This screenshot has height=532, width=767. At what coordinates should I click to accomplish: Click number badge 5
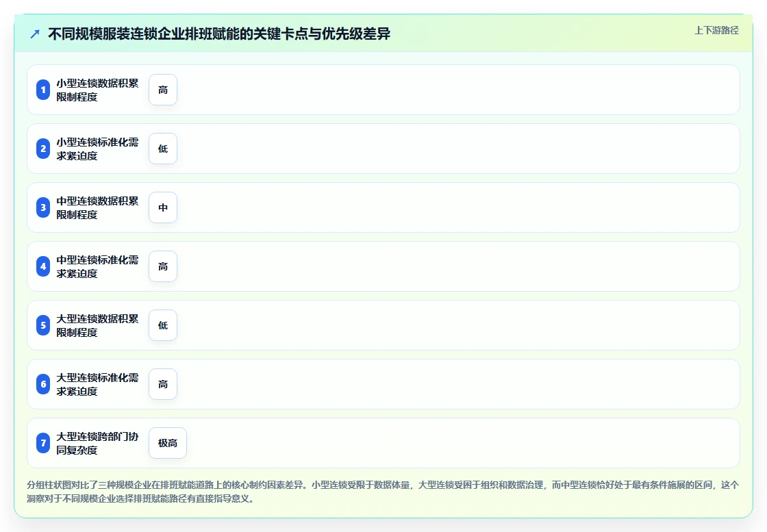pyautogui.click(x=43, y=326)
